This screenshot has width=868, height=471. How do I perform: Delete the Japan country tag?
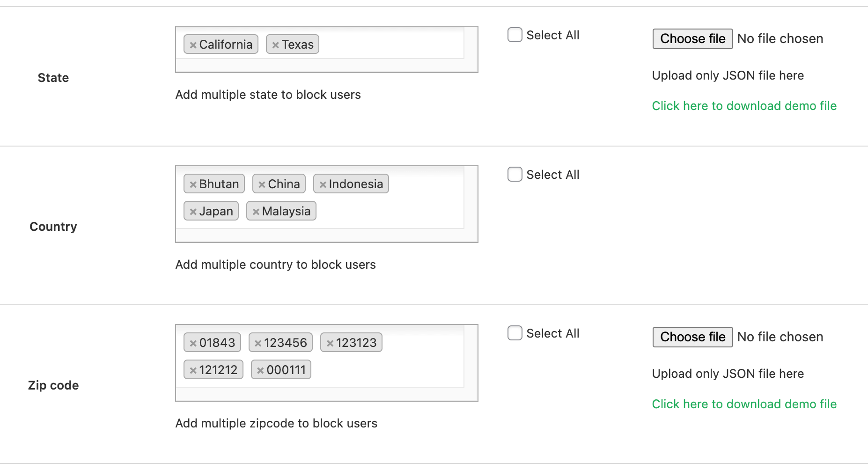193,212
